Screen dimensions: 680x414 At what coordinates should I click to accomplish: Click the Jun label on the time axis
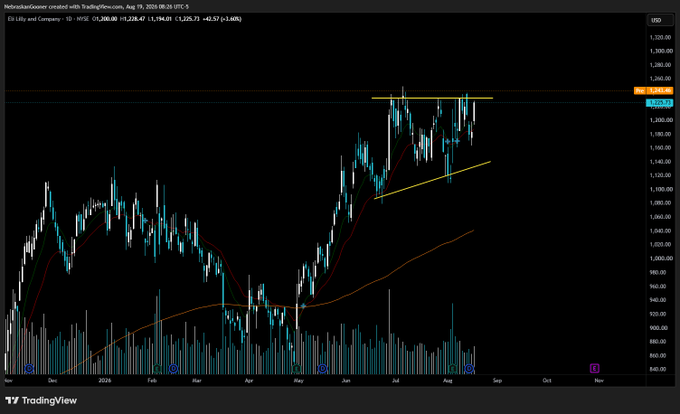(x=346, y=381)
